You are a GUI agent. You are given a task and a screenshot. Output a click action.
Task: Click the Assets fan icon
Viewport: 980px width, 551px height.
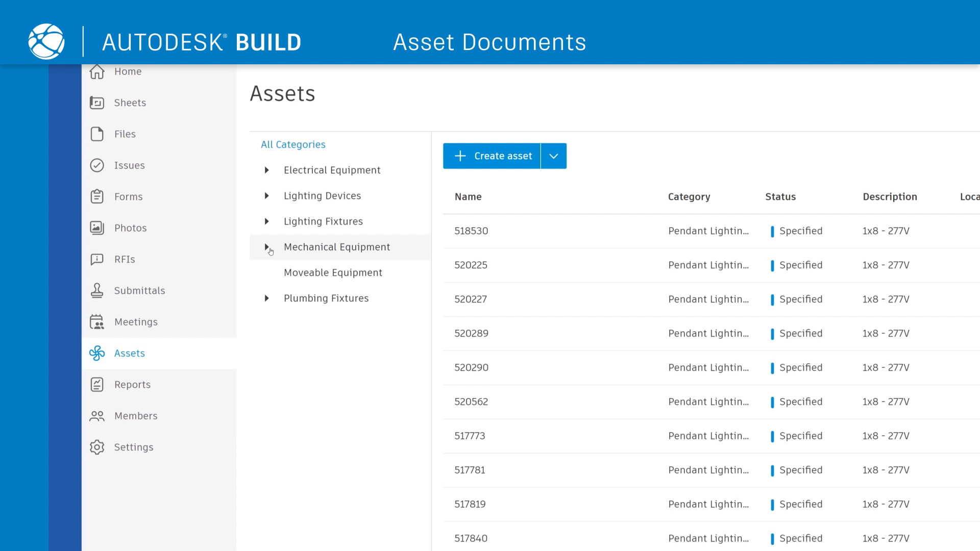tap(97, 353)
